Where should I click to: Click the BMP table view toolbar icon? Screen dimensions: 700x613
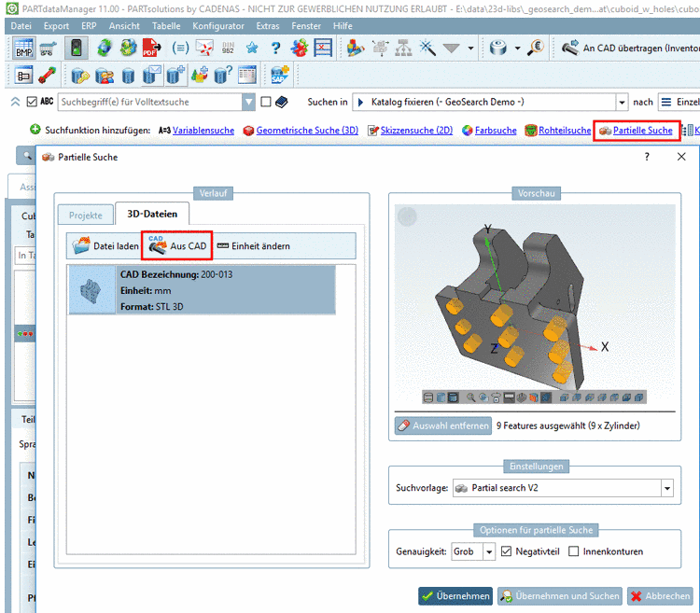click(x=23, y=48)
